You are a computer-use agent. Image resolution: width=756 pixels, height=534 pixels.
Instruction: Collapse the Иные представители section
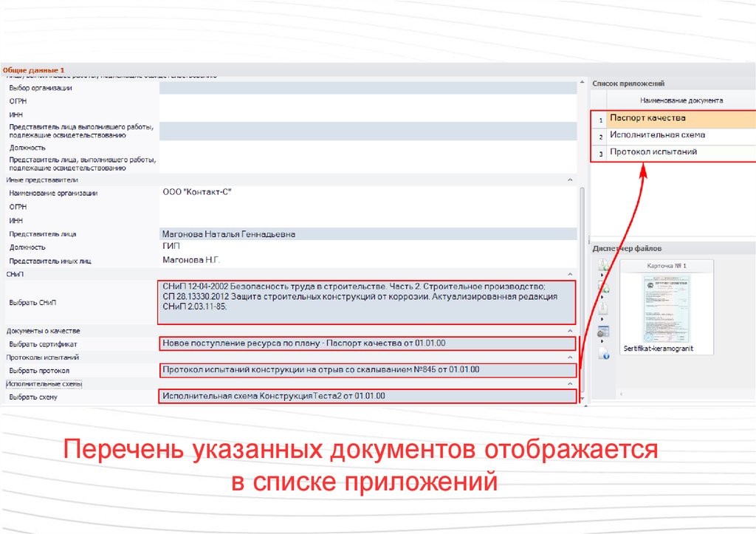pos(569,179)
